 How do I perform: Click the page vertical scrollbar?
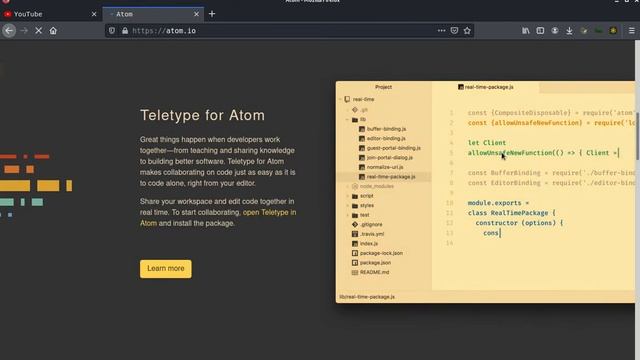(x=637, y=200)
